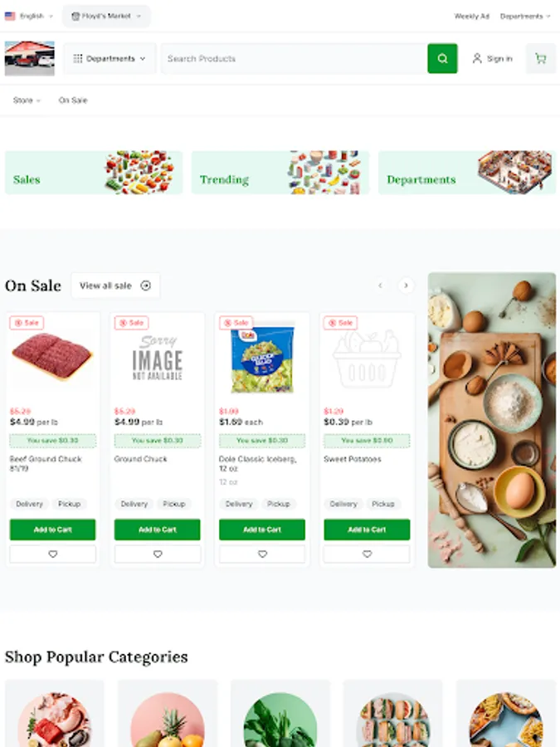Go to next On Sale carousel arrow
The width and height of the screenshot is (560, 747).
[x=406, y=286]
